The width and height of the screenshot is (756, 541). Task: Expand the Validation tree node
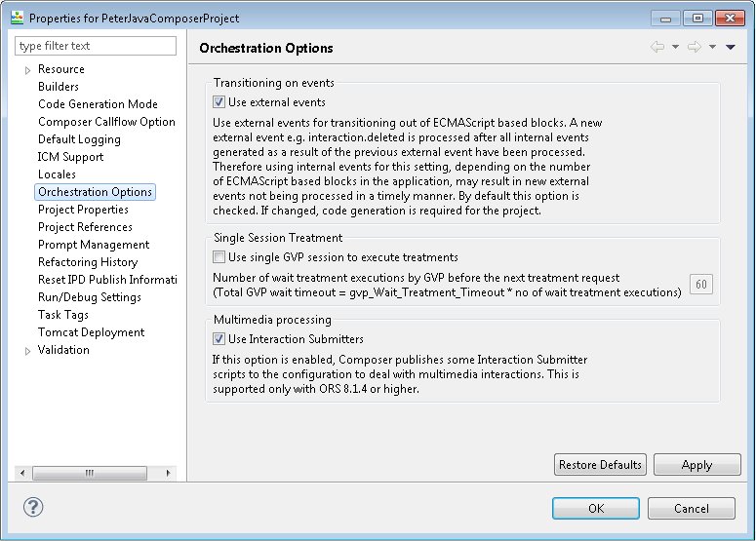click(x=27, y=351)
